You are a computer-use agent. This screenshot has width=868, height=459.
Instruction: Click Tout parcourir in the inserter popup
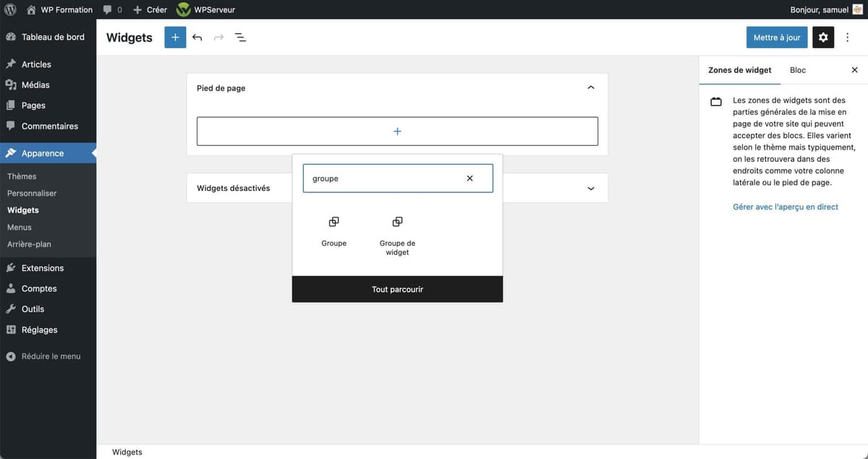click(397, 288)
